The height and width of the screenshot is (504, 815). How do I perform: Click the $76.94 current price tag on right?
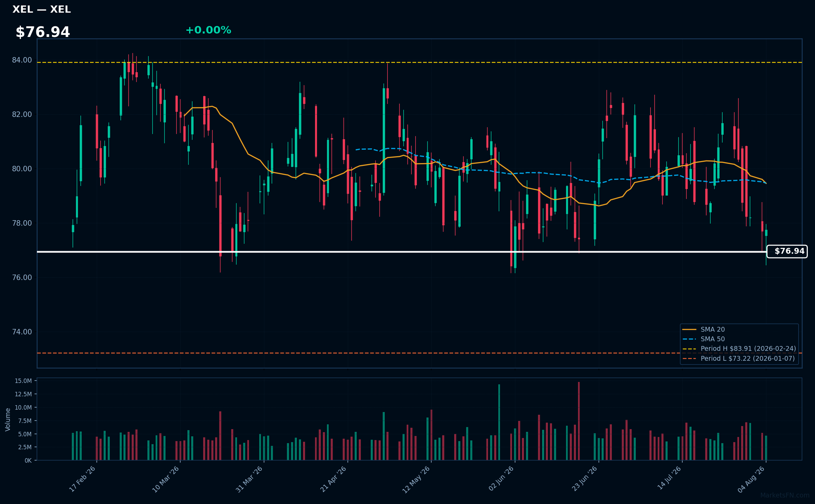point(787,251)
